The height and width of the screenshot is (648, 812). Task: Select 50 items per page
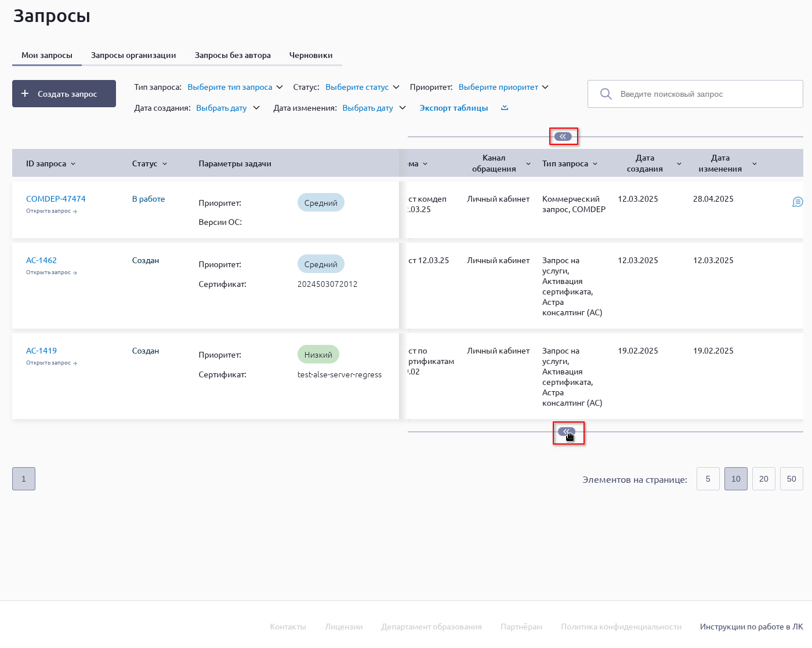click(791, 479)
